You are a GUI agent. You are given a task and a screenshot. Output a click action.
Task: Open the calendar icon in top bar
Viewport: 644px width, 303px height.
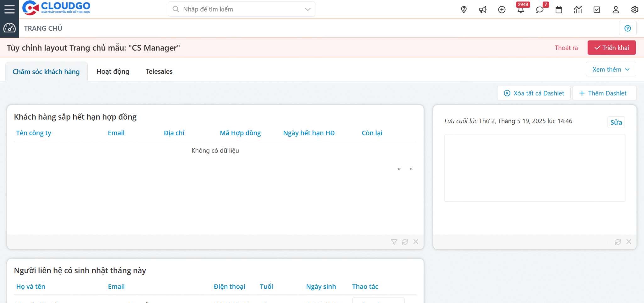point(559,10)
